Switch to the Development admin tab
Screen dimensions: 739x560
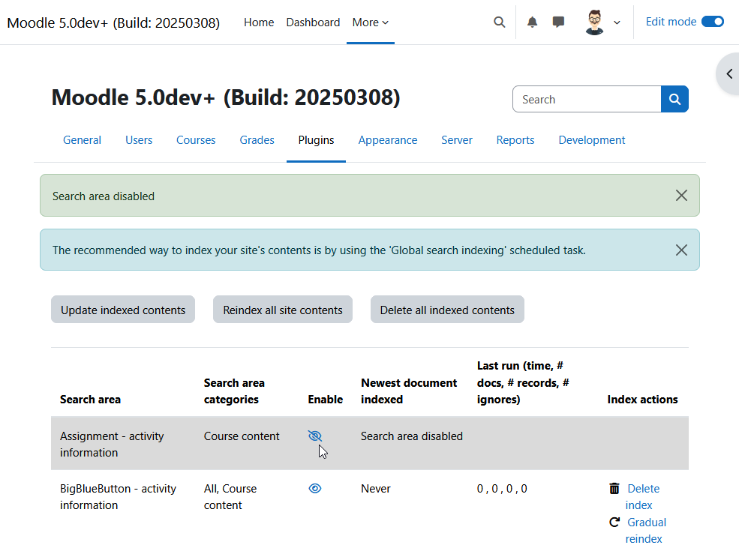point(591,140)
